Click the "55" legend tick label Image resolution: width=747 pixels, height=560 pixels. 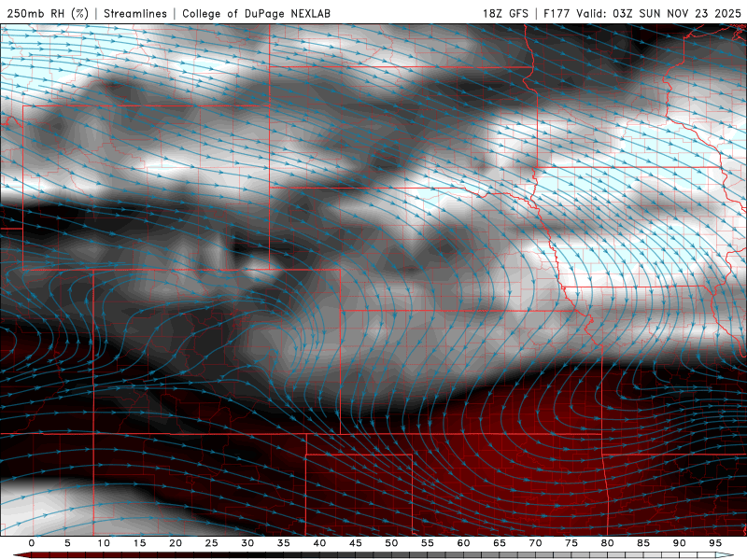click(428, 543)
